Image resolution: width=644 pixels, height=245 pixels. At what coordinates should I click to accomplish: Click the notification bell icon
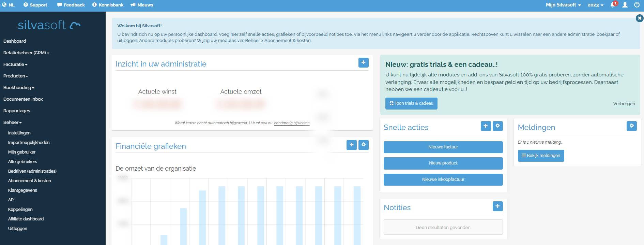pos(613,5)
